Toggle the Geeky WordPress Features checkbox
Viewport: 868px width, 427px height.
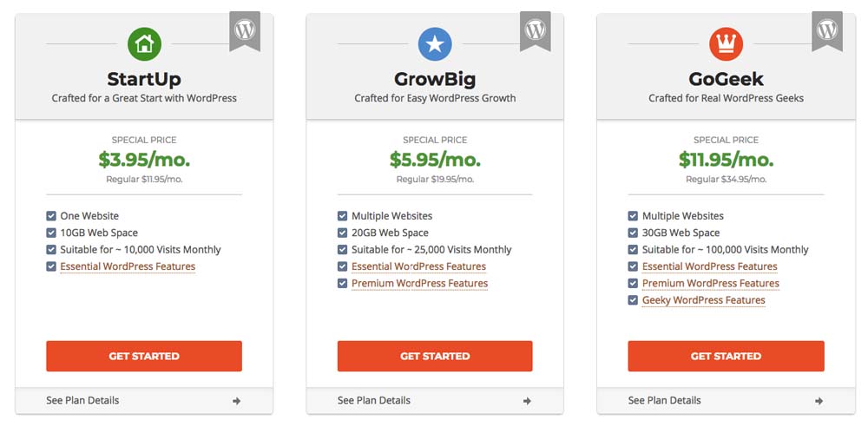[x=633, y=300]
